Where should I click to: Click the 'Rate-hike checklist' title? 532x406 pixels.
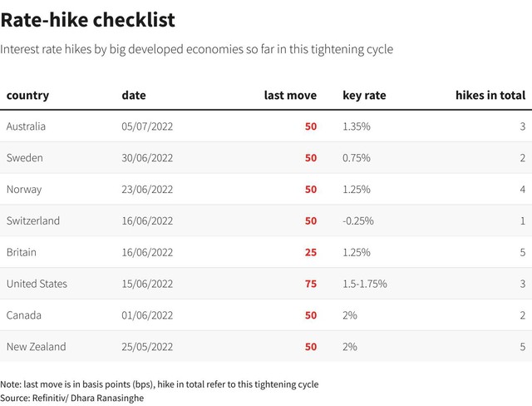click(87, 19)
